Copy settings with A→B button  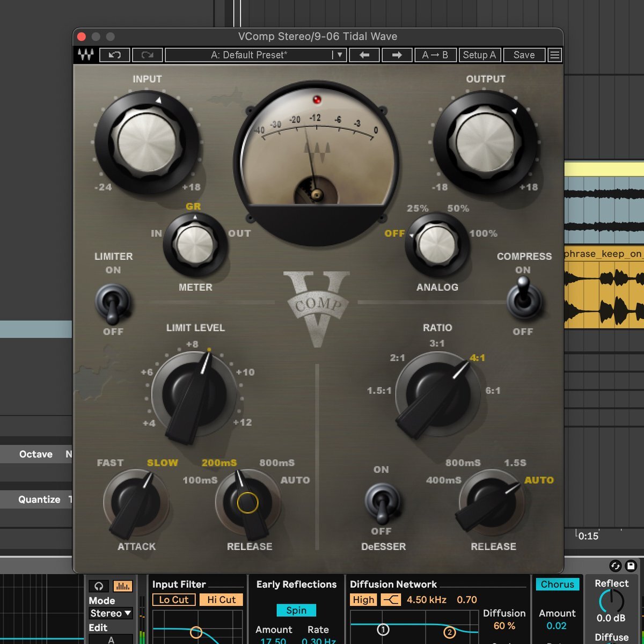435,55
